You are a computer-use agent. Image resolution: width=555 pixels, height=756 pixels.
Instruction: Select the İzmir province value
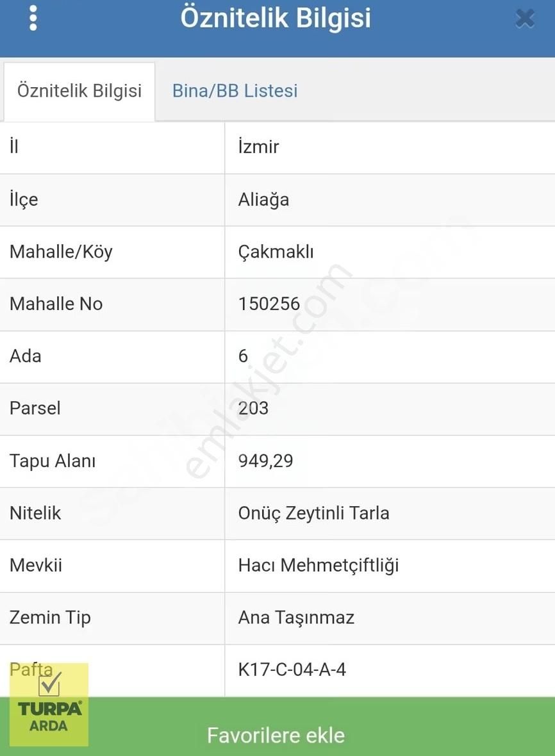[x=257, y=147]
